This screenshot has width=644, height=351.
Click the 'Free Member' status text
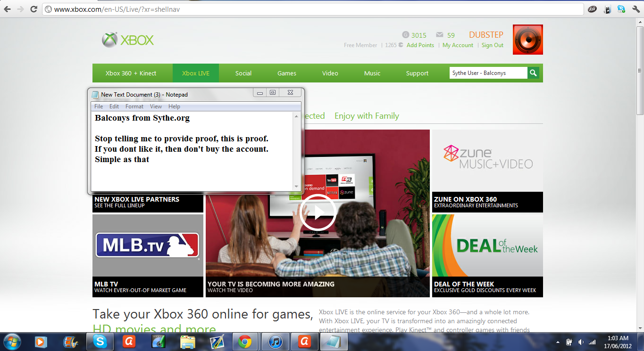pos(360,45)
